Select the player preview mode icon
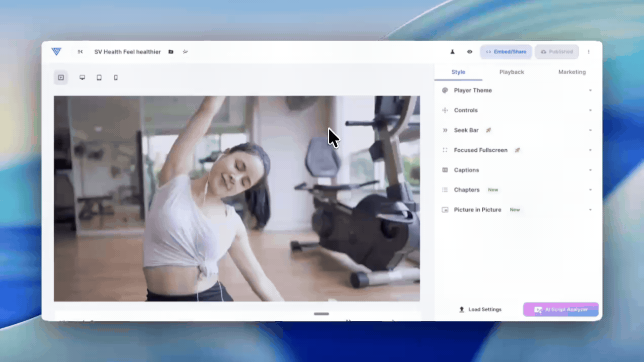The image size is (644, 362). [61, 77]
